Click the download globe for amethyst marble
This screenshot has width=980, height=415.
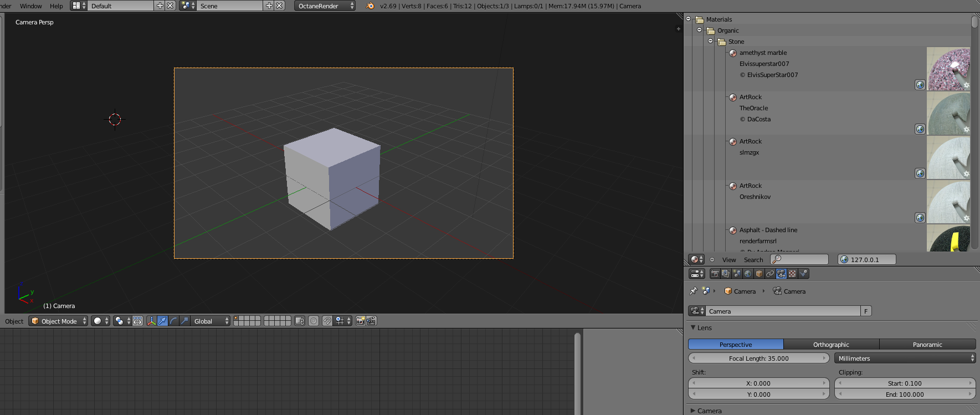920,85
